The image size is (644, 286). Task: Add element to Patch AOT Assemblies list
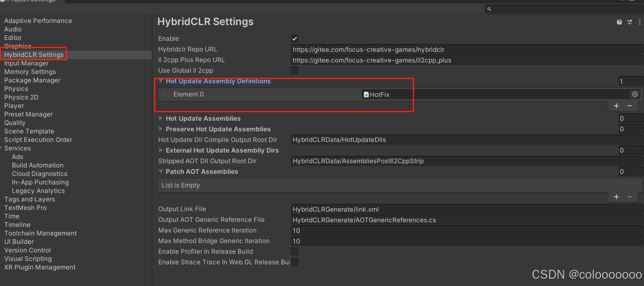[616, 197]
